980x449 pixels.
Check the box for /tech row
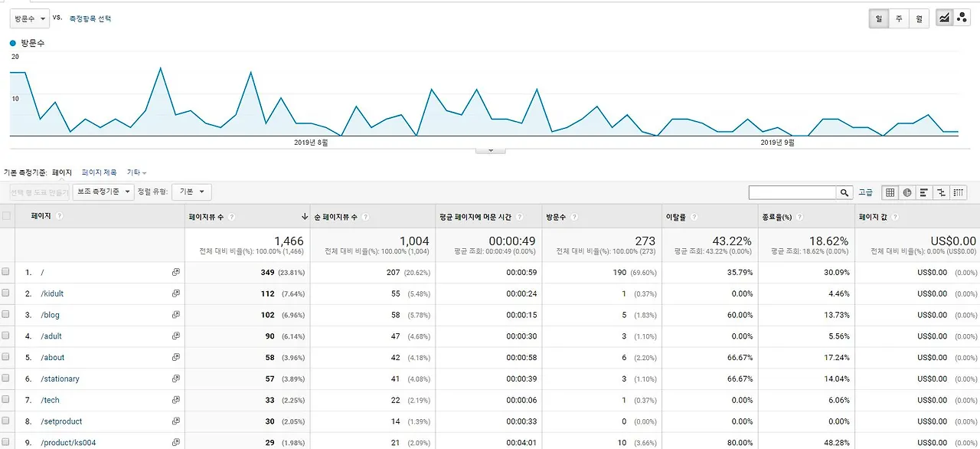point(7,400)
